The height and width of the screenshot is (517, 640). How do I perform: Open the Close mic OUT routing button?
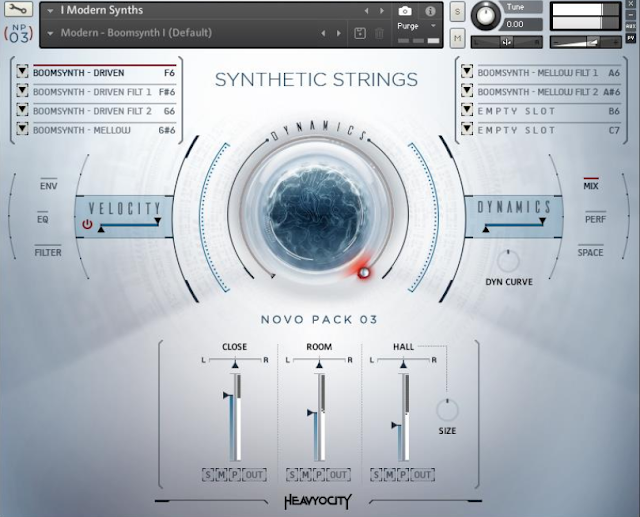(254, 475)
